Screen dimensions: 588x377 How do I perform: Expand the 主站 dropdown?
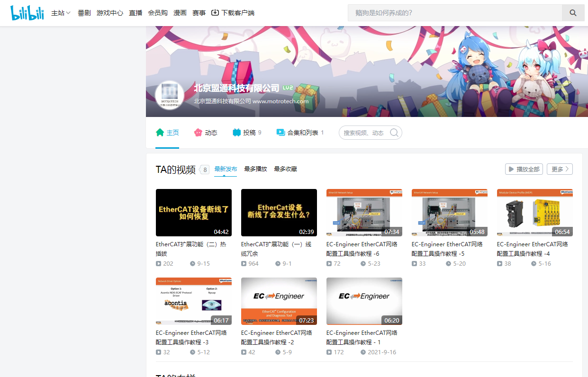pyautogui.click(x=61, y=13)
